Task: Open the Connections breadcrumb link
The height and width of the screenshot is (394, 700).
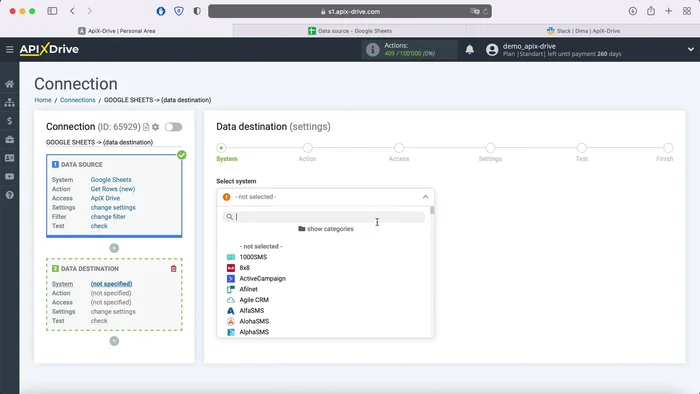Action: point(78,100)
